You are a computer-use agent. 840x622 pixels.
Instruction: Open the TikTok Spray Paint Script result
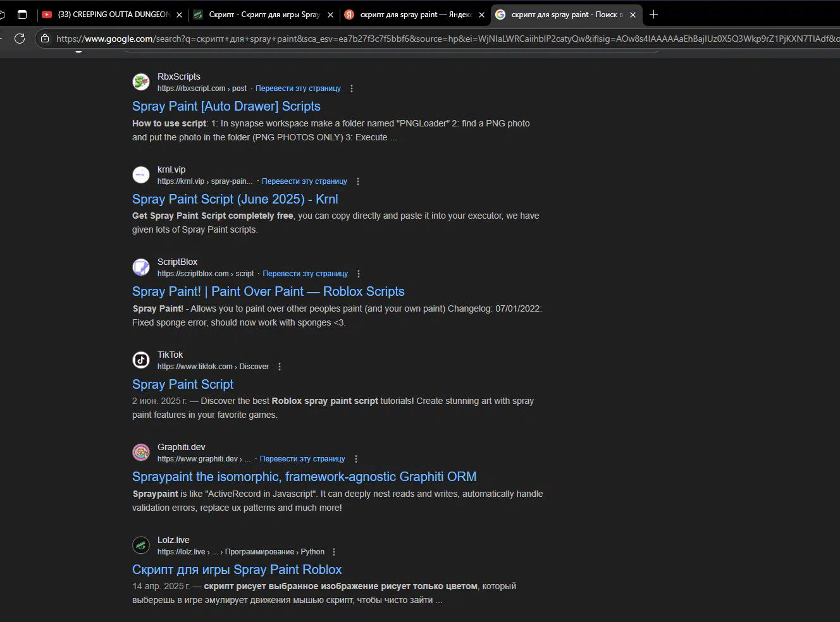183,384
